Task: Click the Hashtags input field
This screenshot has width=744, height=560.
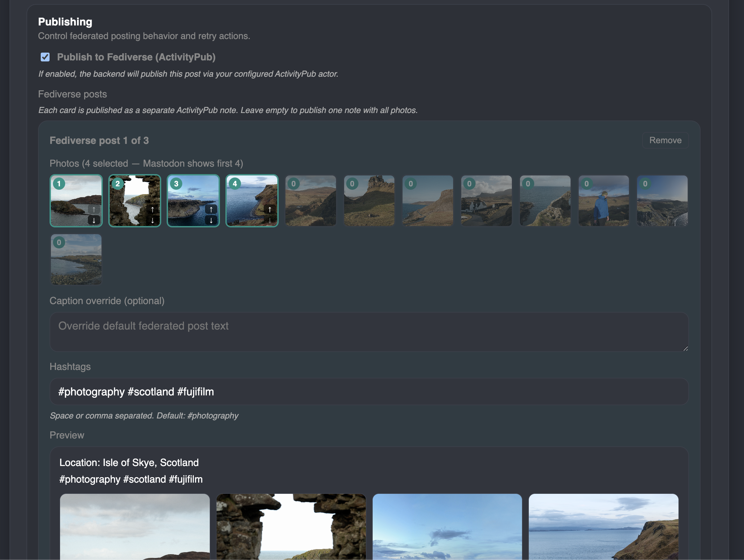Action: pyautogui.click(x=369, y=392)
